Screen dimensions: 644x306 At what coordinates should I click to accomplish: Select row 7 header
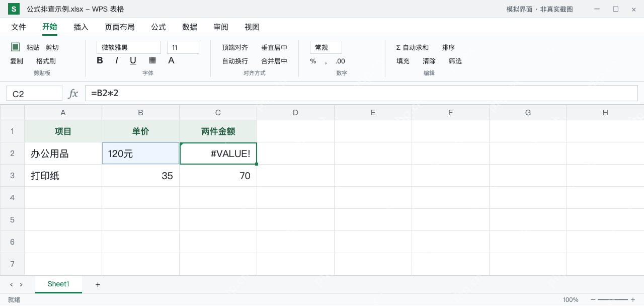[12, 264]
